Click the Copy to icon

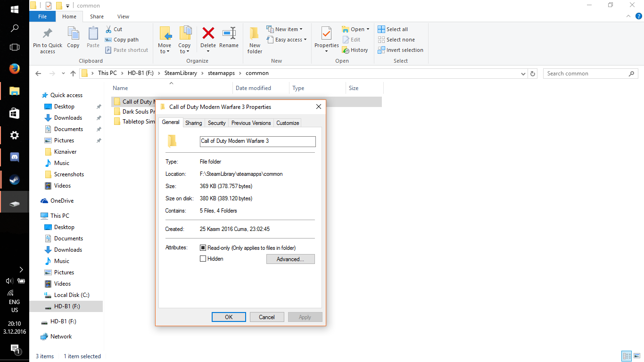(185, 33)
